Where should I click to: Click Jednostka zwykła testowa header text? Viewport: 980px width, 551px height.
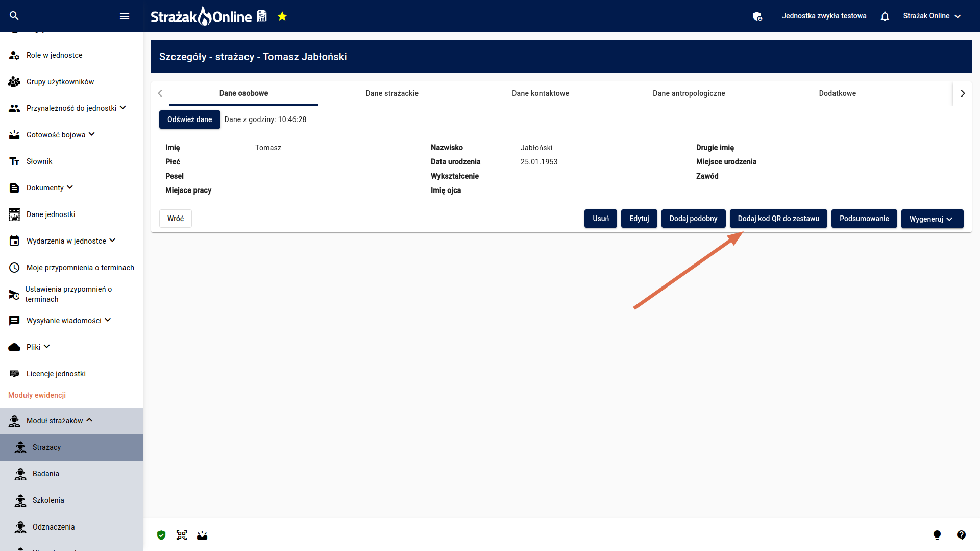(x=824, y=16)
